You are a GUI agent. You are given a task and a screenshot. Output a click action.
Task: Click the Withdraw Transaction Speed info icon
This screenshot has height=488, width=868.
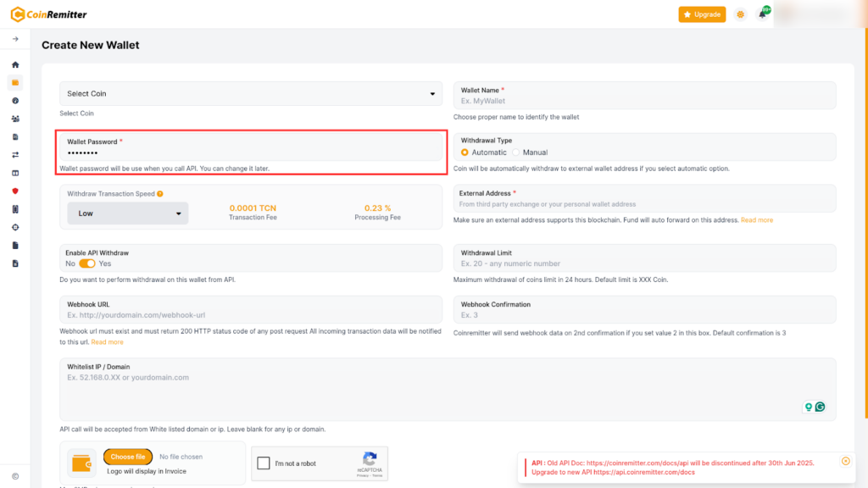(160, 194)
